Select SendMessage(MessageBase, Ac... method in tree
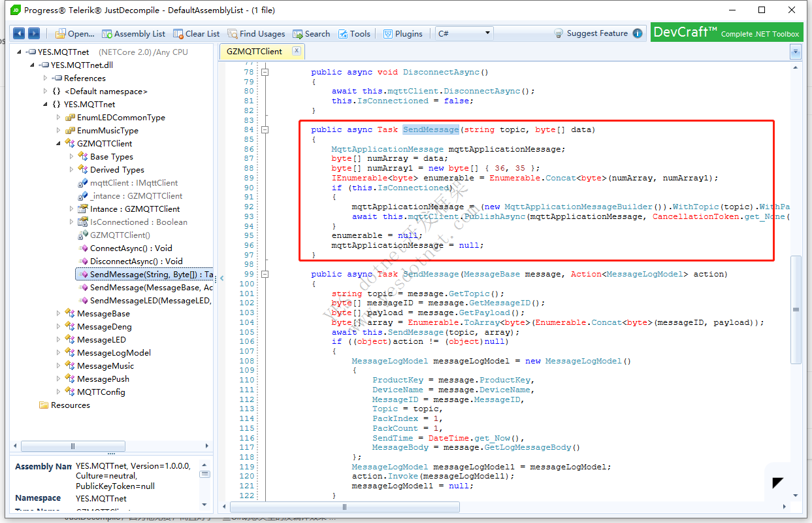 click(x=152, y=287)
